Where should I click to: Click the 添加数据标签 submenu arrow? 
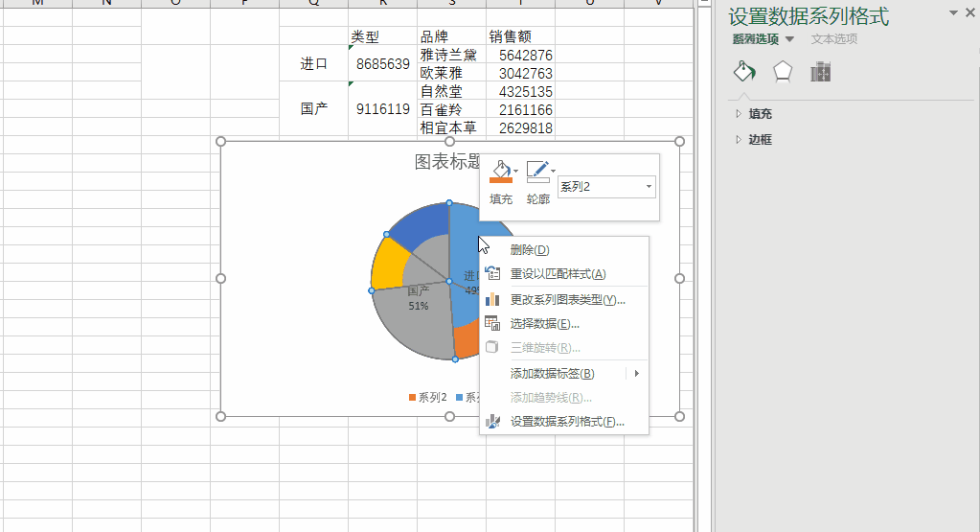(x=637, y=373)
